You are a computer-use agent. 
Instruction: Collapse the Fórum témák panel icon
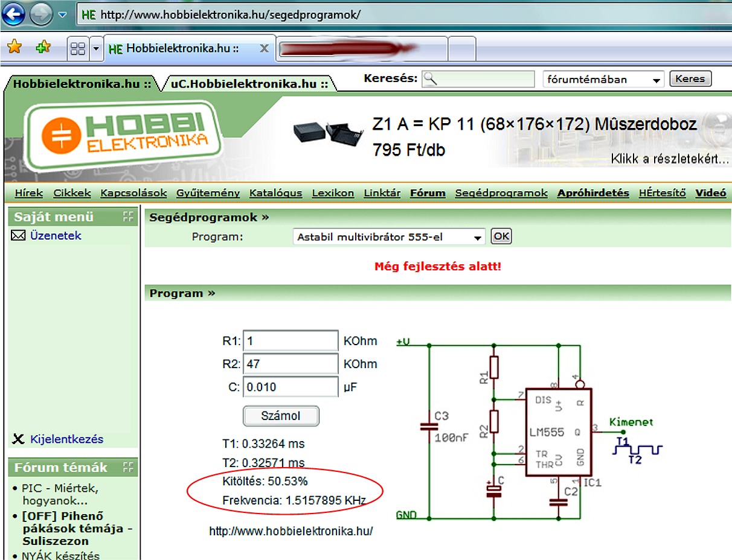(x=127, y=467)
